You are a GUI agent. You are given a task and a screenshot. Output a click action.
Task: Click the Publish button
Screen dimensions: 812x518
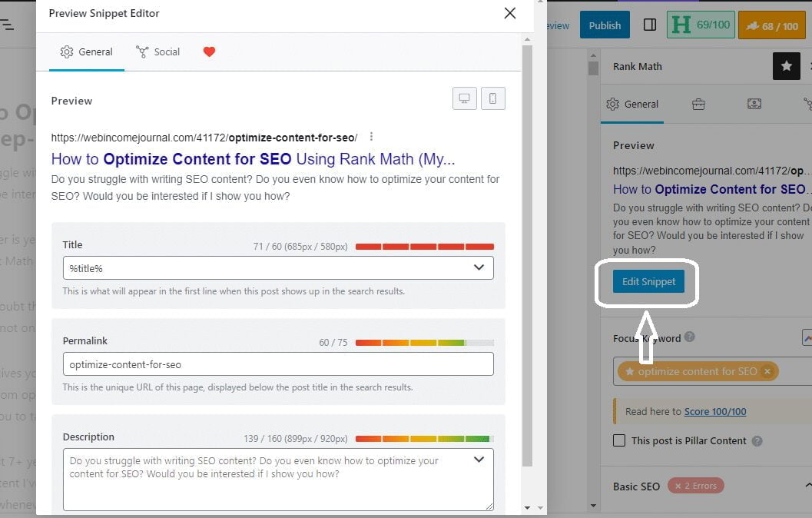(605, 25)
